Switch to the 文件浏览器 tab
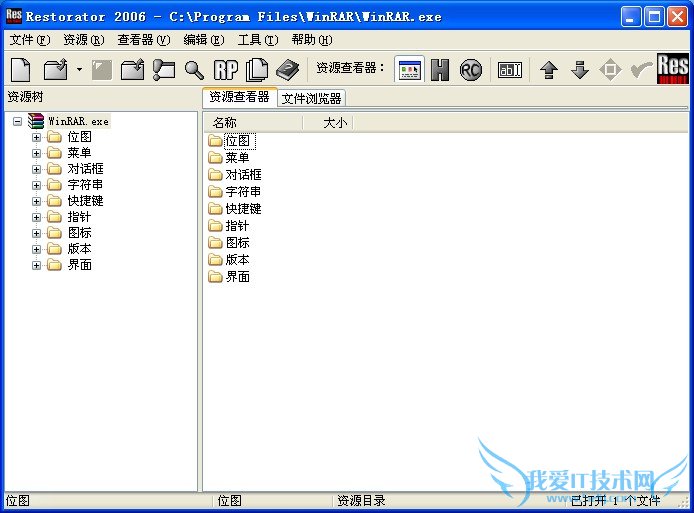 pyautogui.click(x=312, y=98)
